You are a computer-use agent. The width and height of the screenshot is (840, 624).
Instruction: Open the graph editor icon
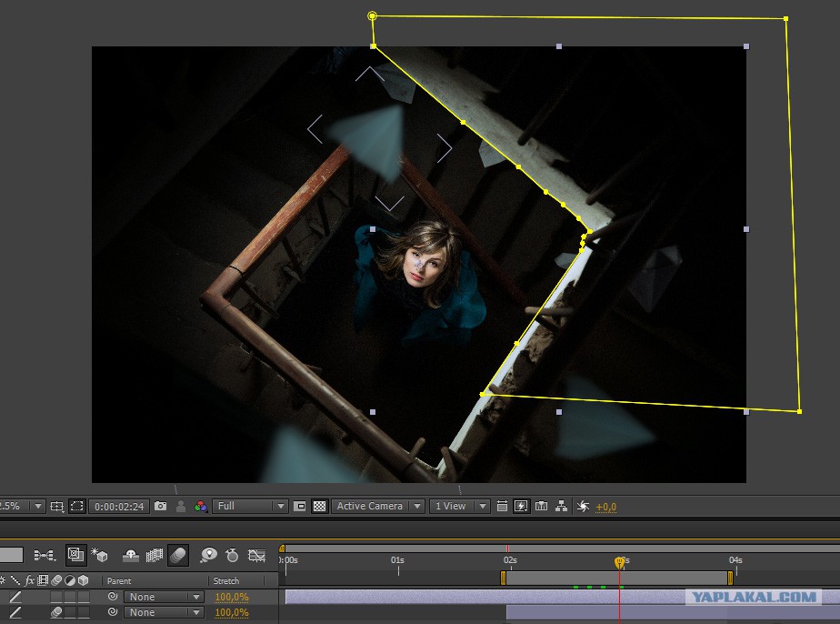click(x=257, y=556)
